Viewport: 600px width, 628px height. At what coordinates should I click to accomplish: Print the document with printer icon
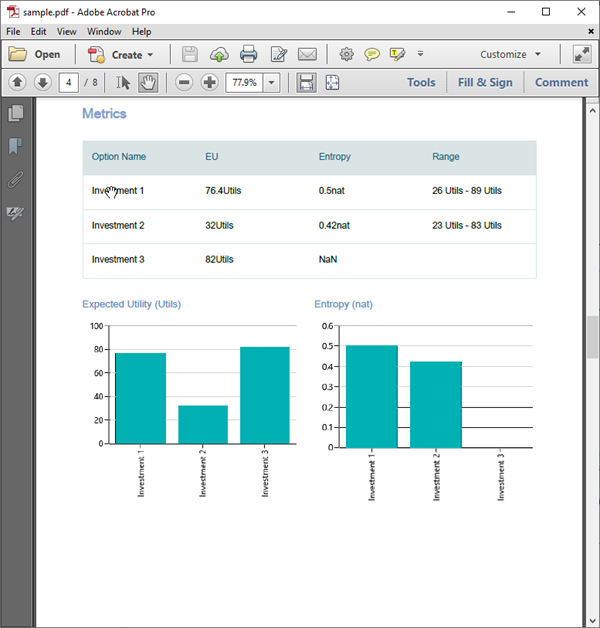tap(249, 54)
